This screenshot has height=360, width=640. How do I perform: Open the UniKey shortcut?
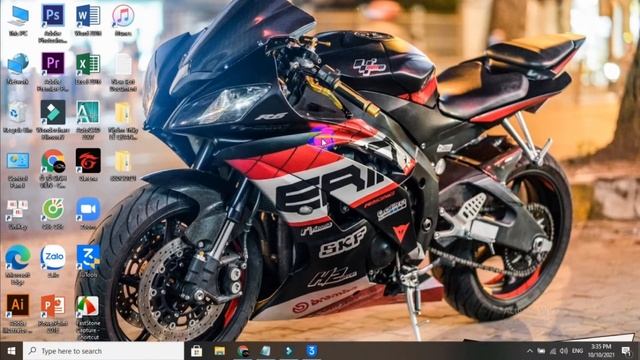coord(18,215)
